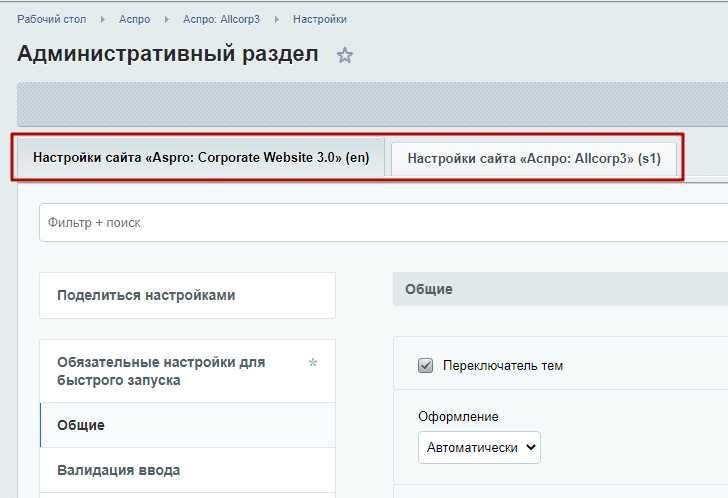Toggle the Переключатель тем checkbox
The width and height of the screenshot is (728, 498).
[x=425, y=366]
